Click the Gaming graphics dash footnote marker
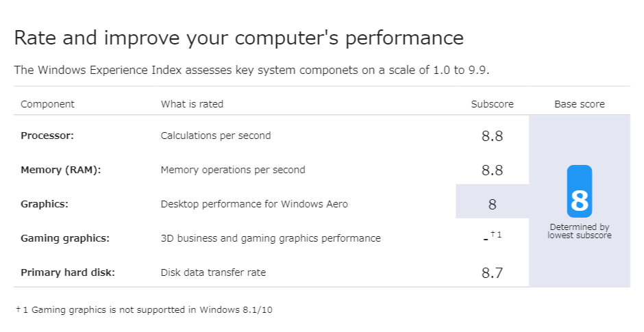 pos(492,237)
